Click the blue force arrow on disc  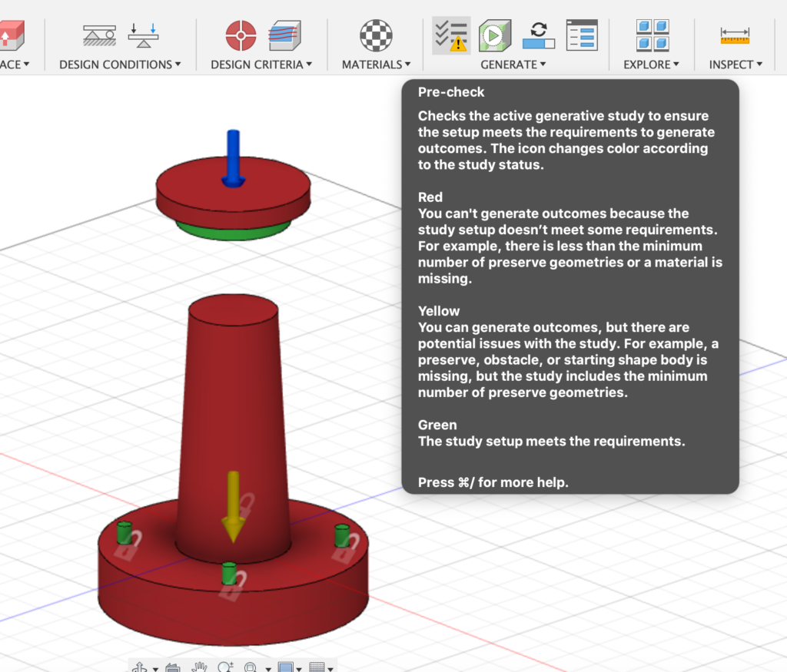[x=232, y=157]
